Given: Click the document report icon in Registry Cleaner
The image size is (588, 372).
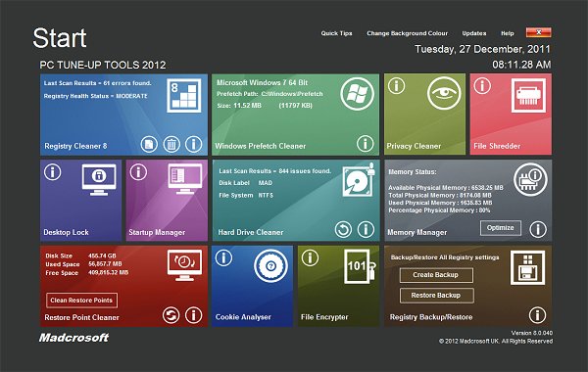Looking at the screenshot, I should point(149,144).
